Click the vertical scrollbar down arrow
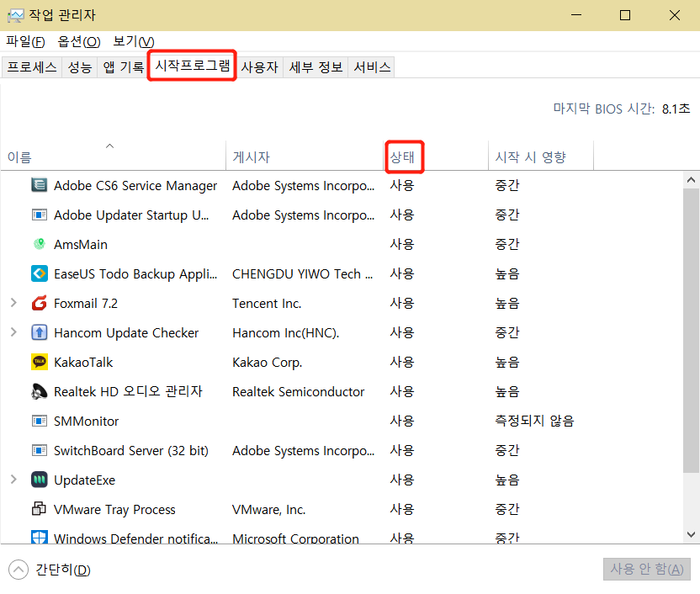Viewport: 700px width, 594px height. 692,534
